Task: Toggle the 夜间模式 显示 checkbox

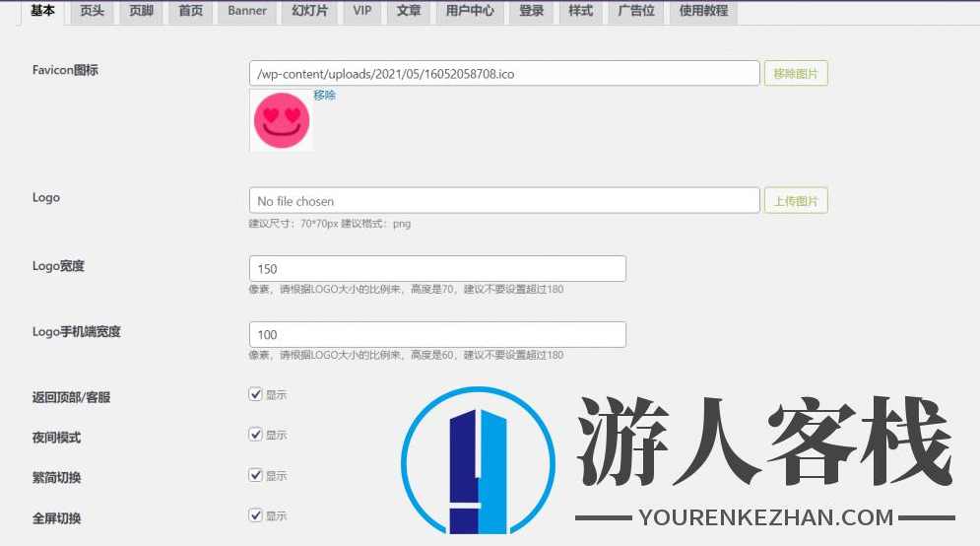Action: coord(255,434)
